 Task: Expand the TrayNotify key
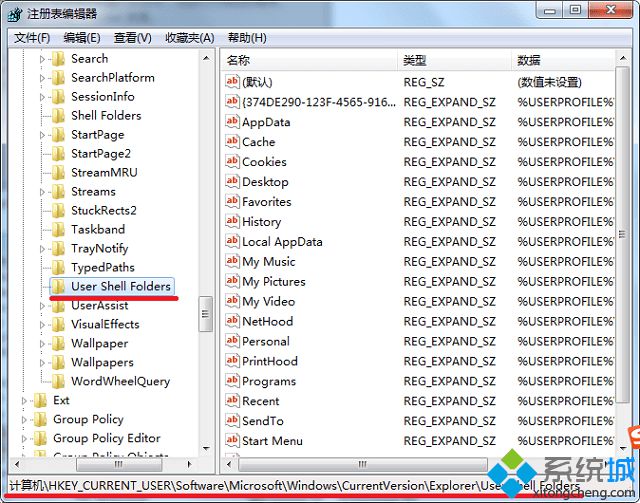42,249
